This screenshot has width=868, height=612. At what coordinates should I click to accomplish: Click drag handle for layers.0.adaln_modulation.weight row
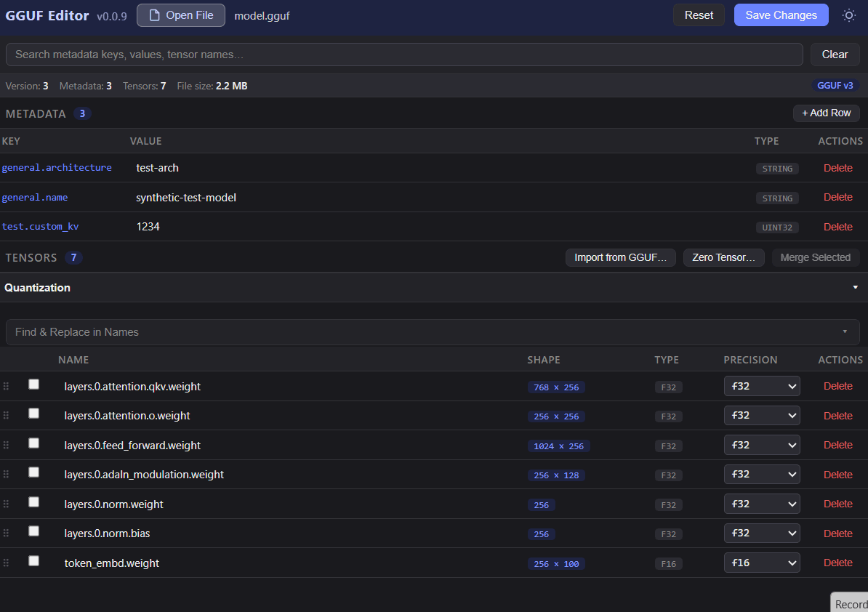click(x=6, y=474)
